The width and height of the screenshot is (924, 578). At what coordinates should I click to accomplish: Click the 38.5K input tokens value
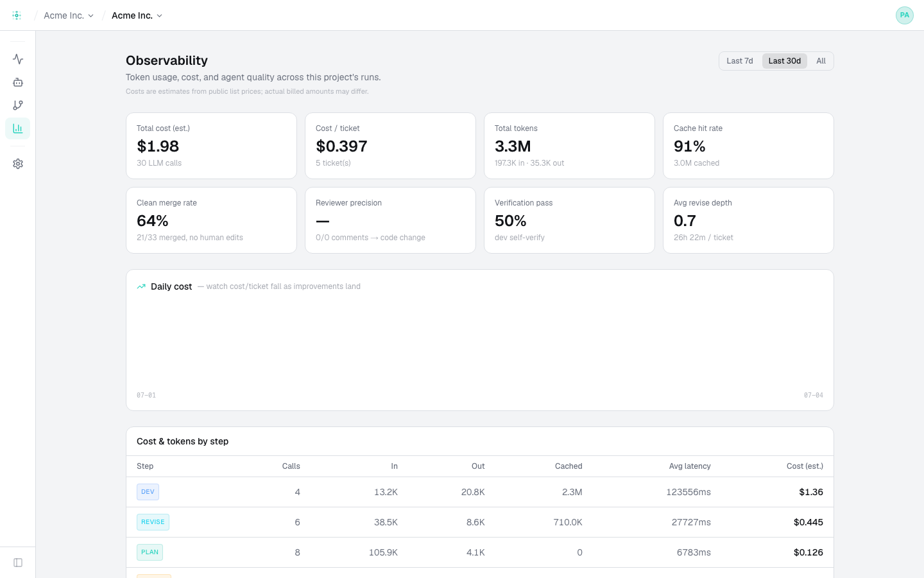click(386, 522)
